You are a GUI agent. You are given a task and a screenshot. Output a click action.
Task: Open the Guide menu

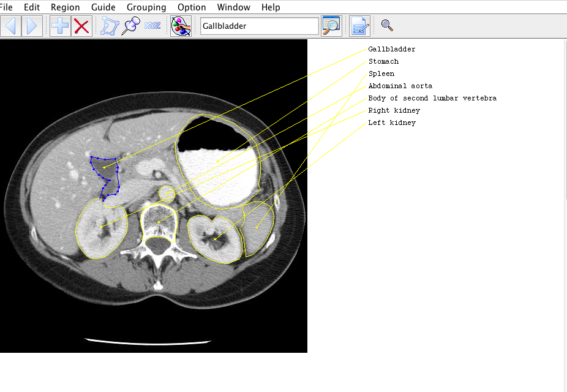point(103,7)
